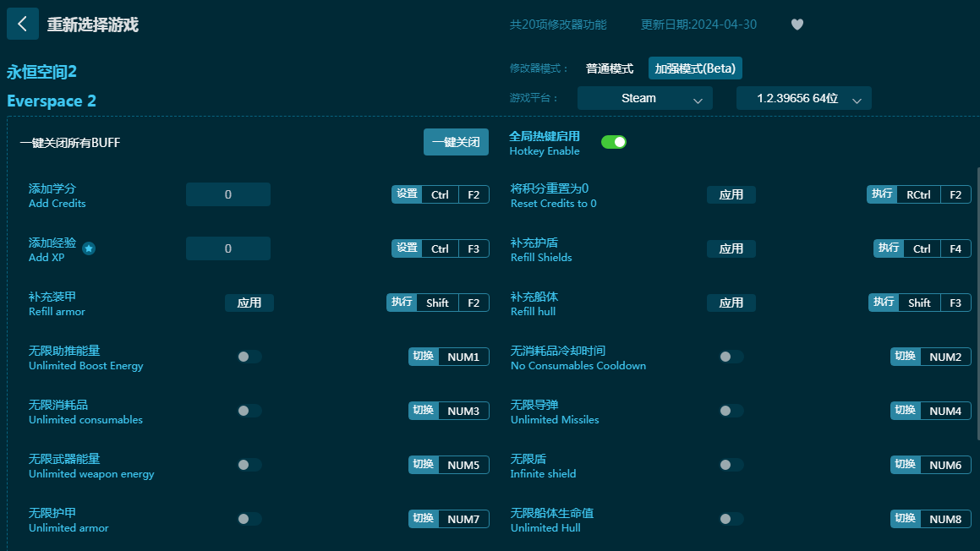The width and height of the screenshot is (980, 551).
Task: Click the NUM5 hotkey box
Action: pos(463,465)
